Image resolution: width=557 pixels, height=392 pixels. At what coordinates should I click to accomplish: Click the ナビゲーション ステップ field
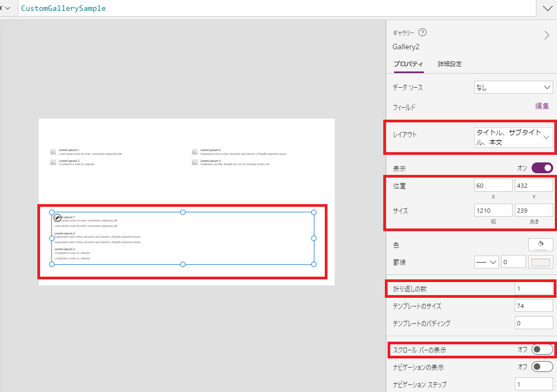[534, 384]
